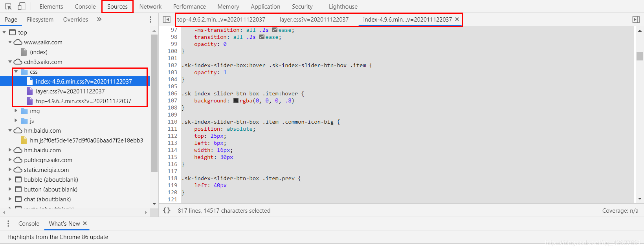Open the Memory tab
Screen dimensions: 644x250
[x=228, y=7]
